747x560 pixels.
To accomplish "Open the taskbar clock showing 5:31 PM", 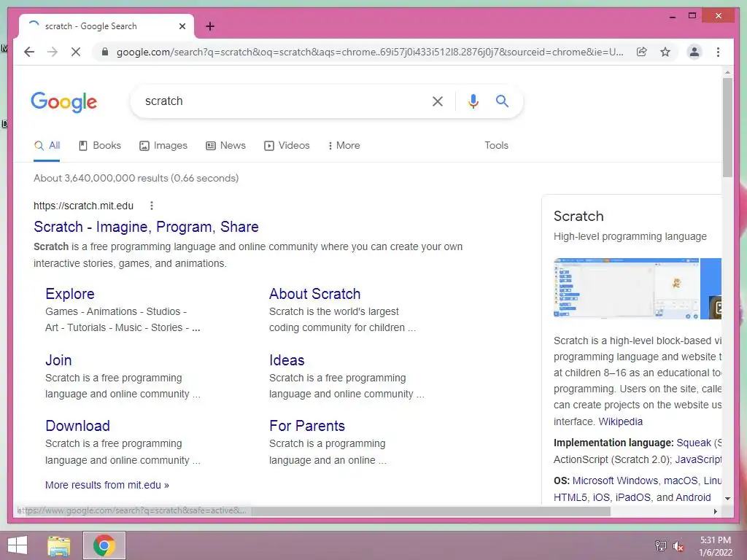I will point(716,545).
